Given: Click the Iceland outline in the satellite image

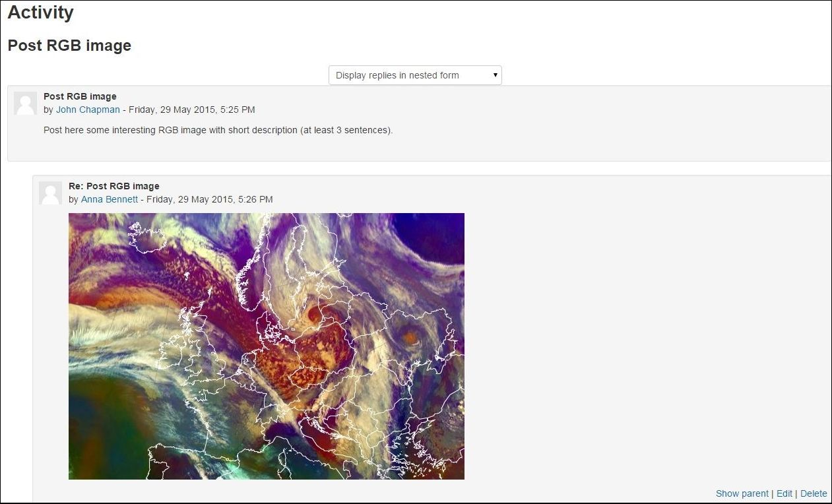Looking at the screenshot, I should click(x=146, y=236).
